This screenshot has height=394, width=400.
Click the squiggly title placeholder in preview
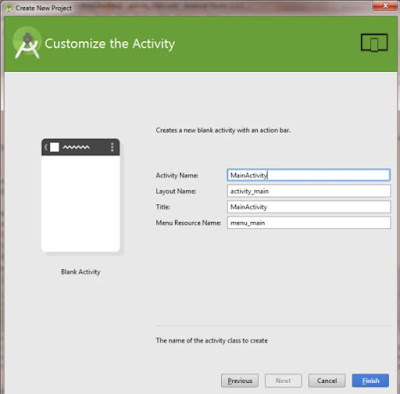pyautogui.click(x=76, y=147)
